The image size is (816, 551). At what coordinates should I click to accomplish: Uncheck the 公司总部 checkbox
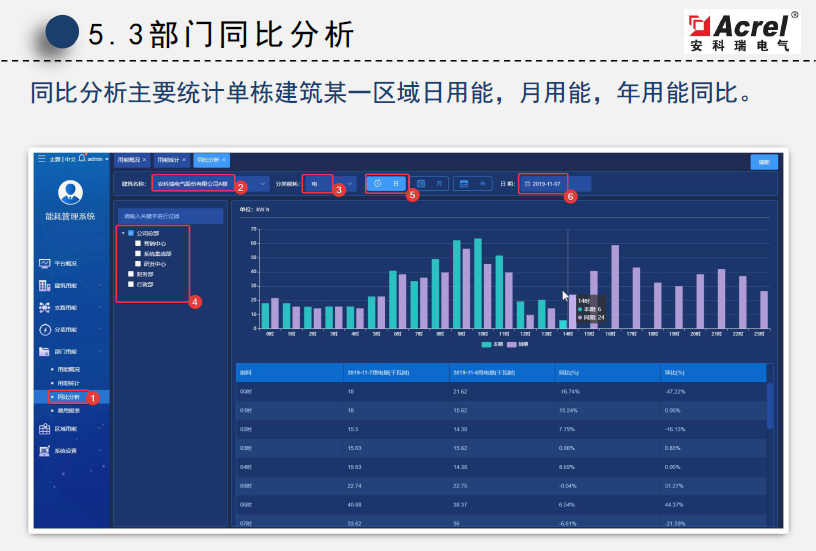coord(131,233)
